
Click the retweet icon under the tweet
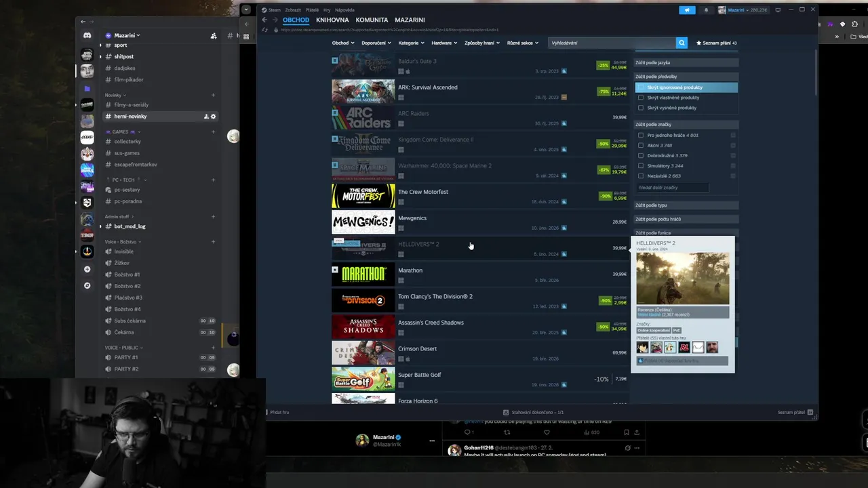coord(507,432)
